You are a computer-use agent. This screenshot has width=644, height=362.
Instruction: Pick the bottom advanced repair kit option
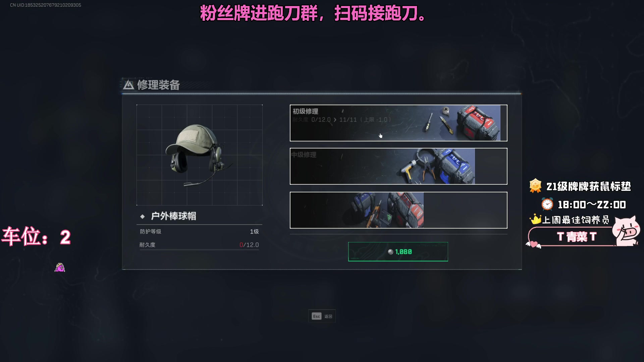click(398, 210)
